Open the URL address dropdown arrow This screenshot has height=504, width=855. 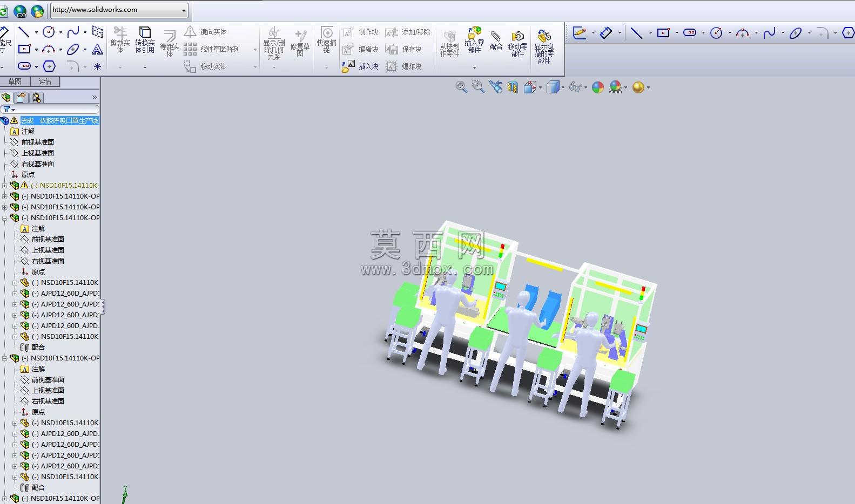pos(184,10)
